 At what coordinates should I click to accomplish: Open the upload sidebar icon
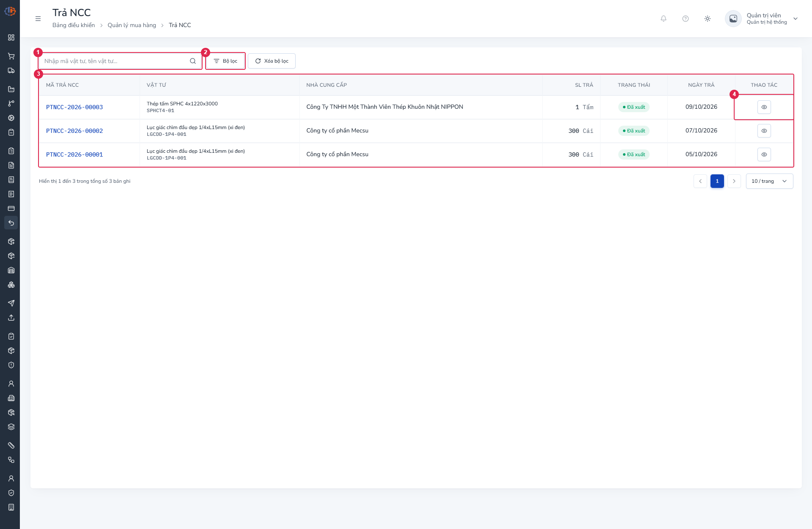coord(11,318)
